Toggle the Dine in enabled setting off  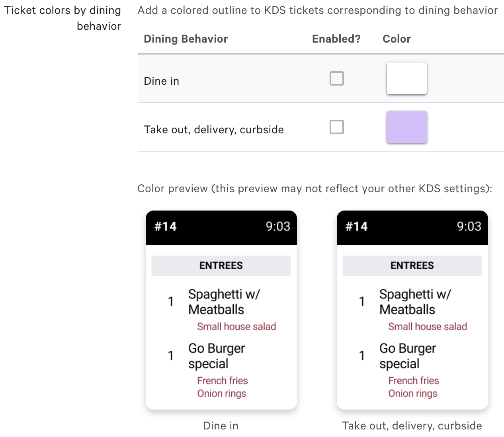(336, 78)
